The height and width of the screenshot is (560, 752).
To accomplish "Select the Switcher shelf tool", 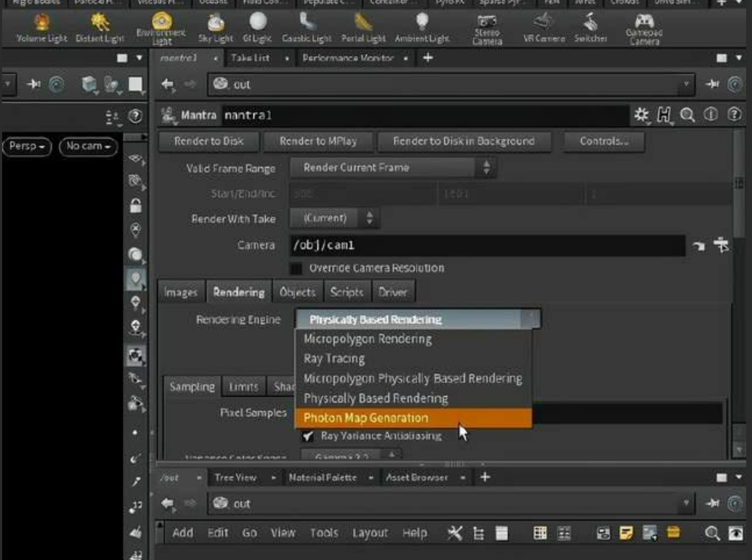I will (x=591, y=28).
